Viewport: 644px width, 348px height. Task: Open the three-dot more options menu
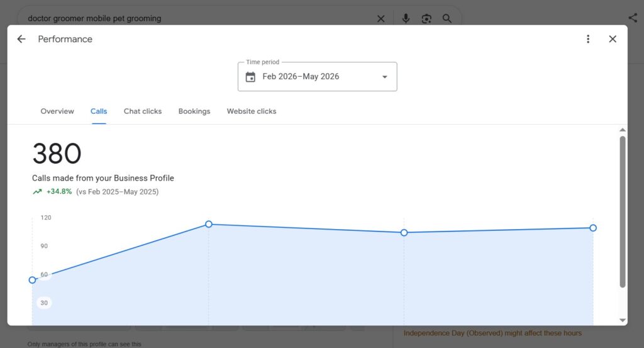[588, 39]
